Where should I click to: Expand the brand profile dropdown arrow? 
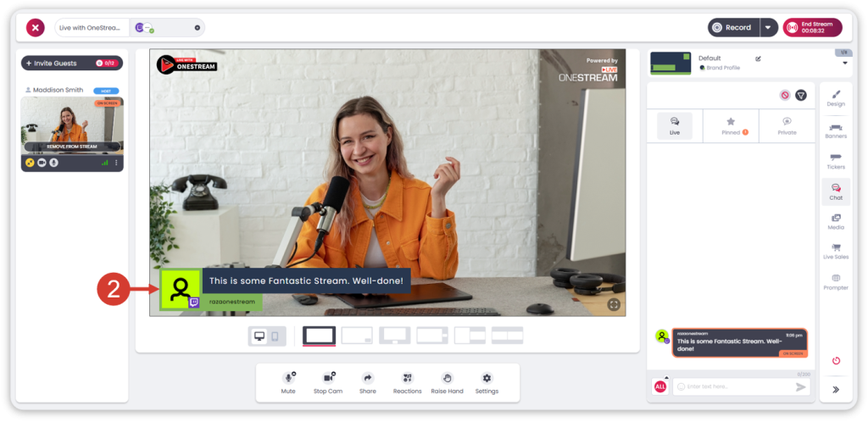[845, 63]
